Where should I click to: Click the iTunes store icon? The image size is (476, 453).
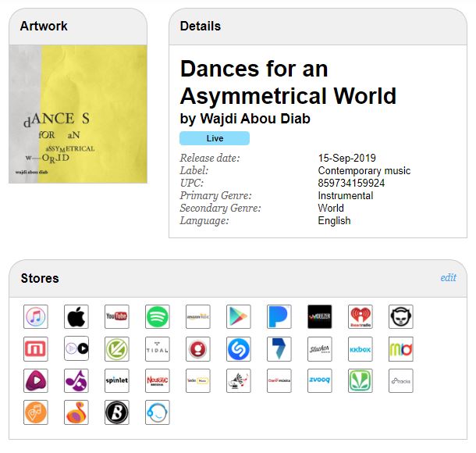(36, 316)
